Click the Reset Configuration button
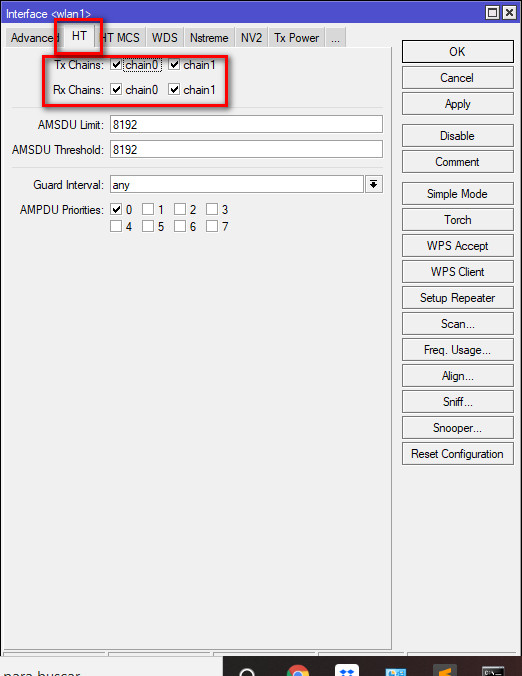 coord(457,454)
